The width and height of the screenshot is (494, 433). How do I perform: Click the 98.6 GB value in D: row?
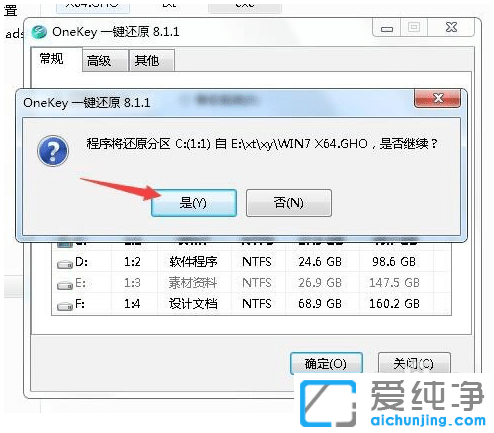click(x=394, y=262)
